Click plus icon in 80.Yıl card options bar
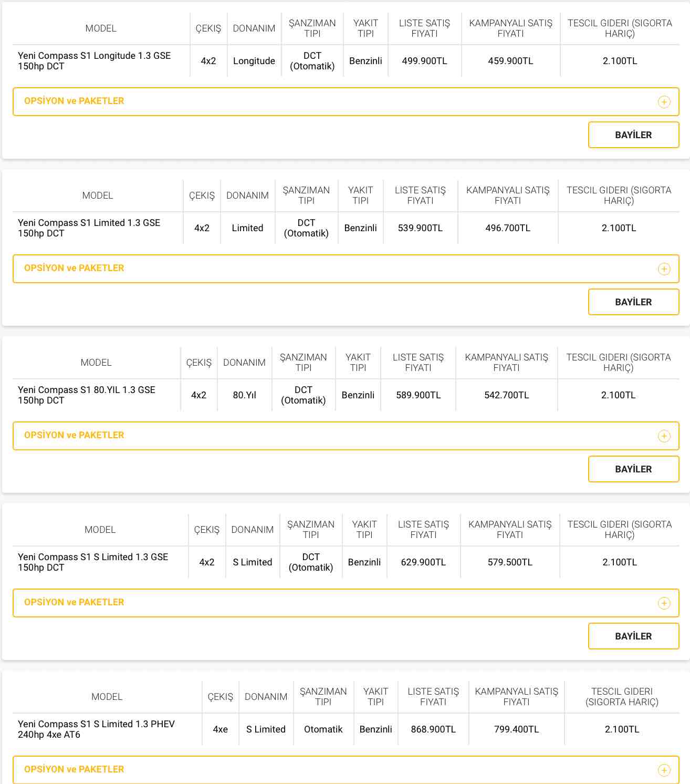The height and width of the screenshot is (784, 690). pos(664,436)
